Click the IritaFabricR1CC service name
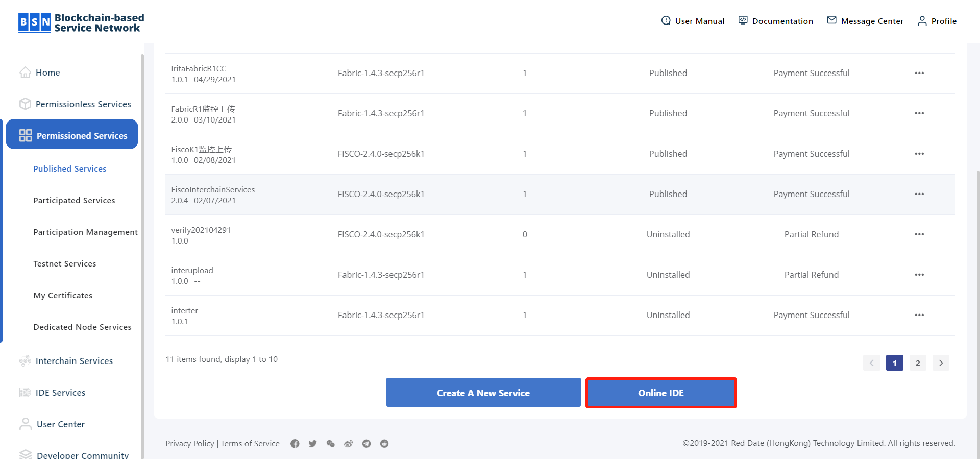Viewport: 980px width, 459px height. (199, 68)
